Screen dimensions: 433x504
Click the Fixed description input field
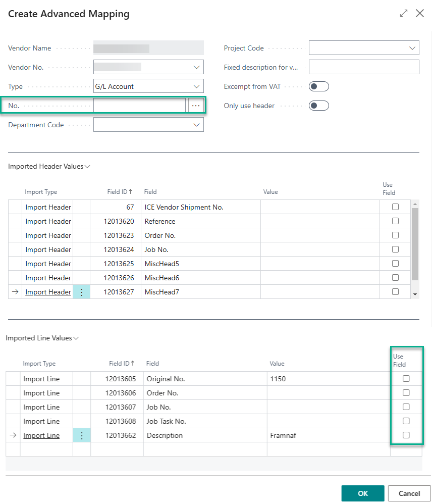coord(363,67)
